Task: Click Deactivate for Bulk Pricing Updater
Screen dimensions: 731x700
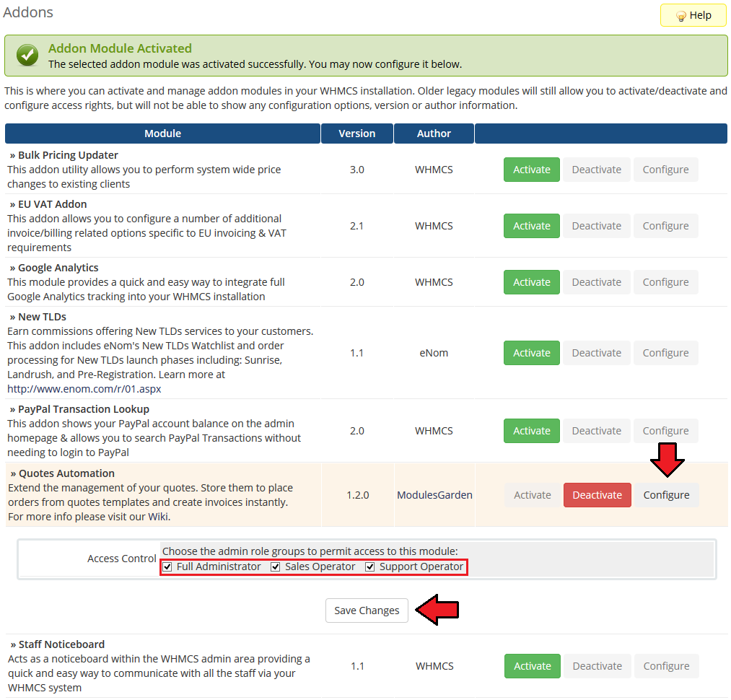Action: 596,170
